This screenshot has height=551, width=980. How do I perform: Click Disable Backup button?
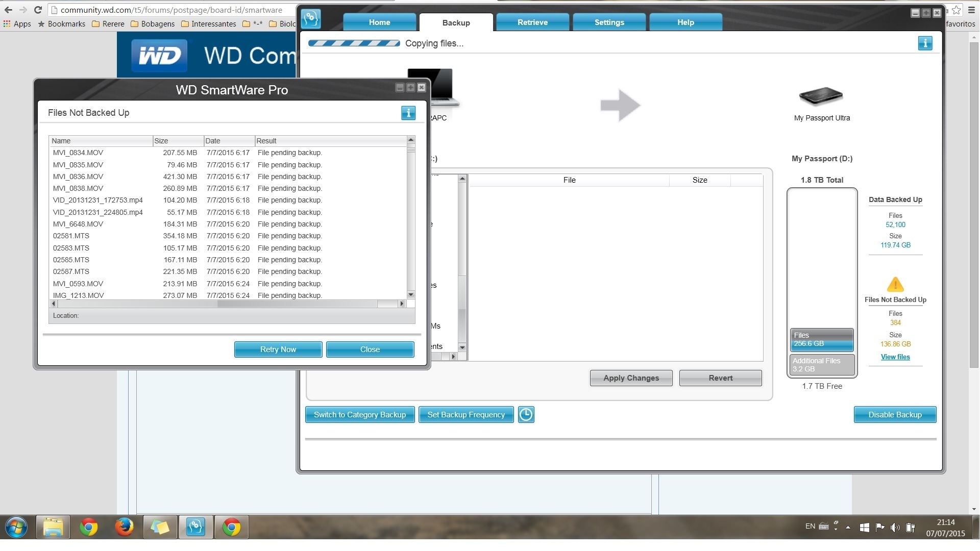pos(895,415)
